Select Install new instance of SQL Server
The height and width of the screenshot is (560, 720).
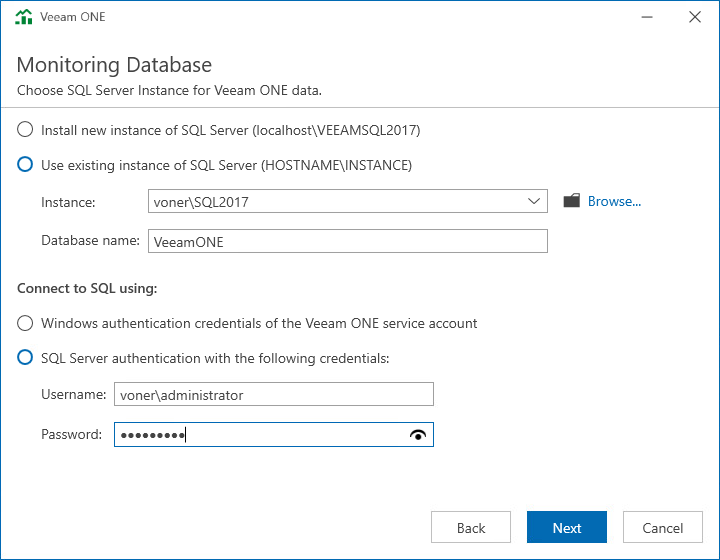click(25, 129)
